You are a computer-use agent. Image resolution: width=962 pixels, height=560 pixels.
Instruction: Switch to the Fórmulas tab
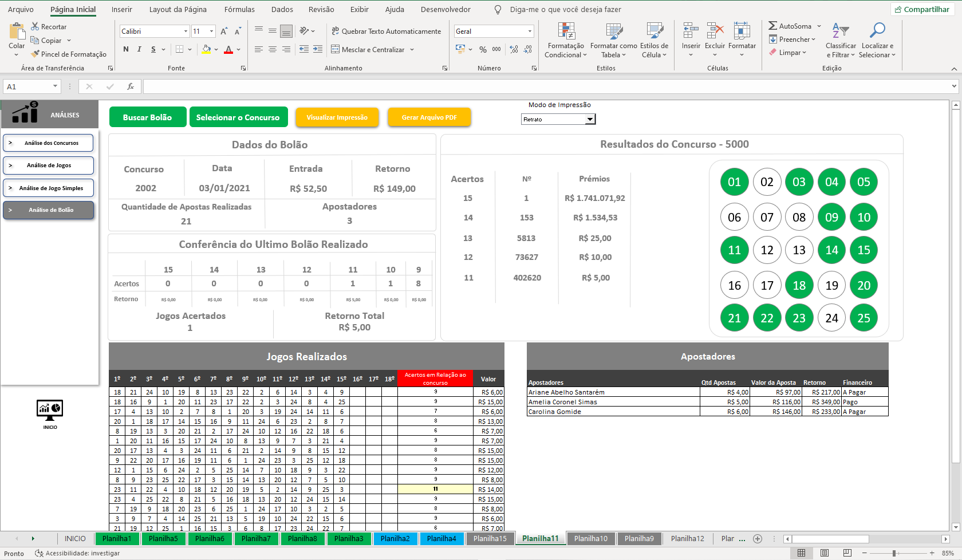click(239, 9)
